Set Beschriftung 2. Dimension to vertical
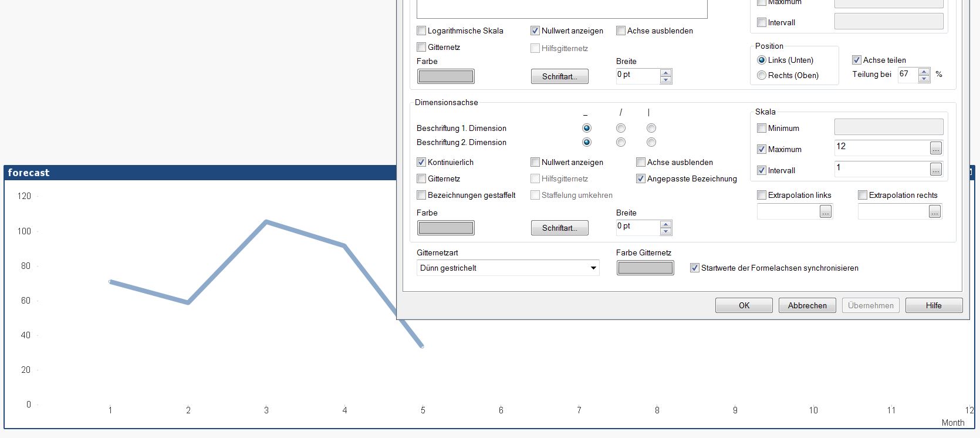The image size is (980, 438). [651, 142]
